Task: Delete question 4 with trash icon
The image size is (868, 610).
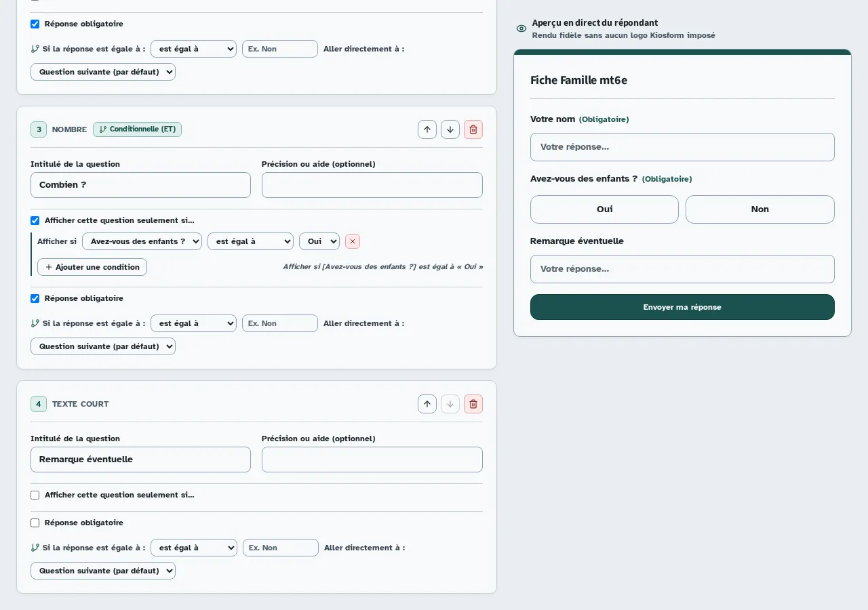Action: [x=473, y=404]
